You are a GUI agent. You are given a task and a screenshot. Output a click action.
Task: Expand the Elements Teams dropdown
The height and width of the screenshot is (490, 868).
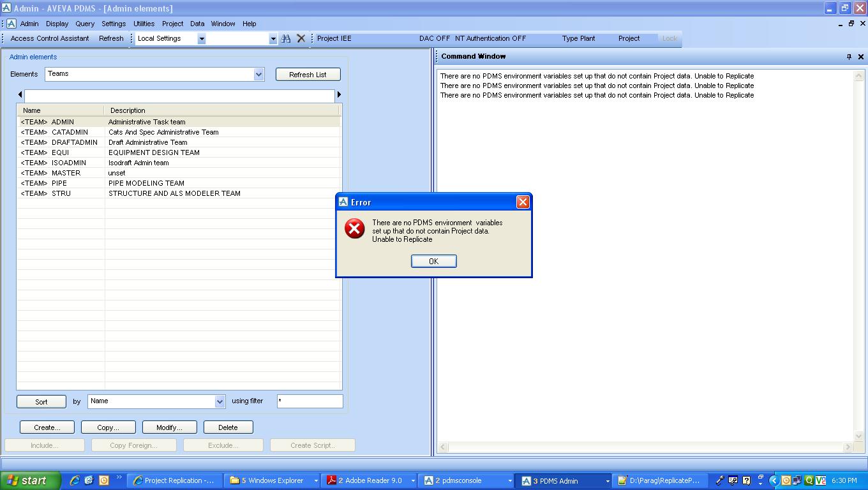(x=258, y=74)
